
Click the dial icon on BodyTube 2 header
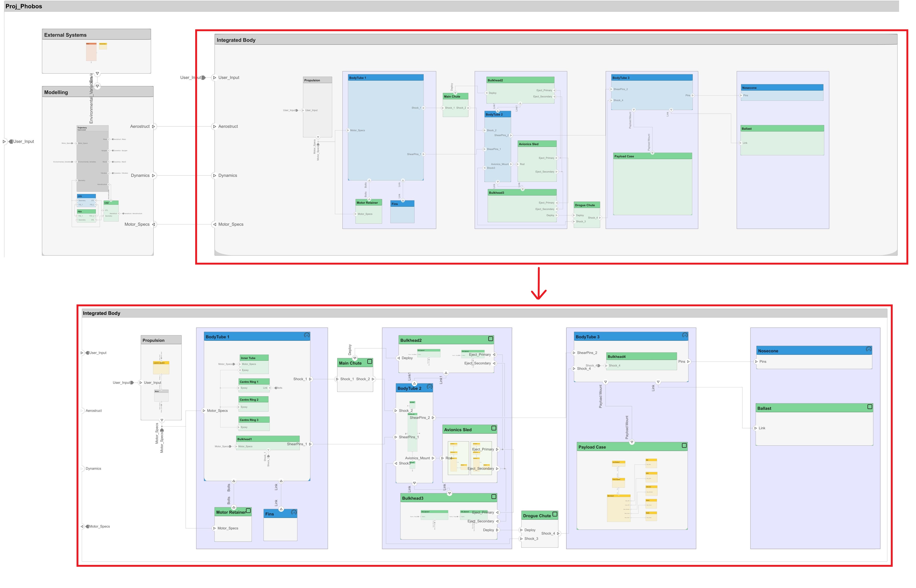click(x=429, y=386)
